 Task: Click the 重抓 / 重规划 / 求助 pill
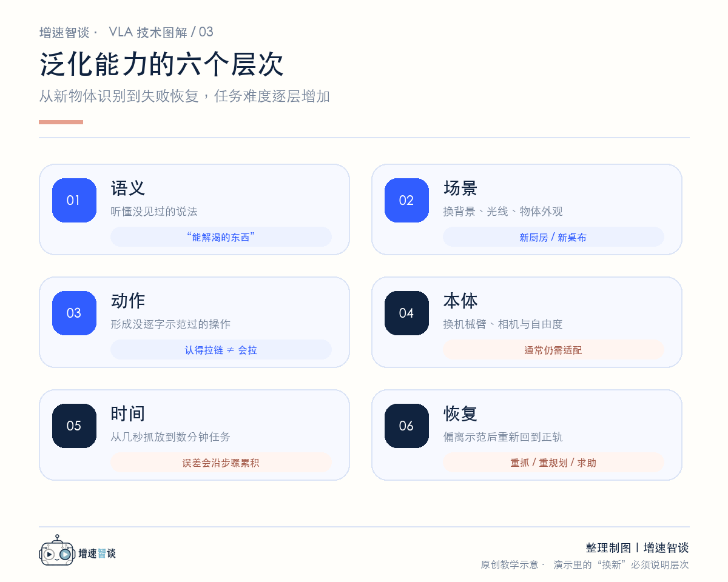[553, 463]
